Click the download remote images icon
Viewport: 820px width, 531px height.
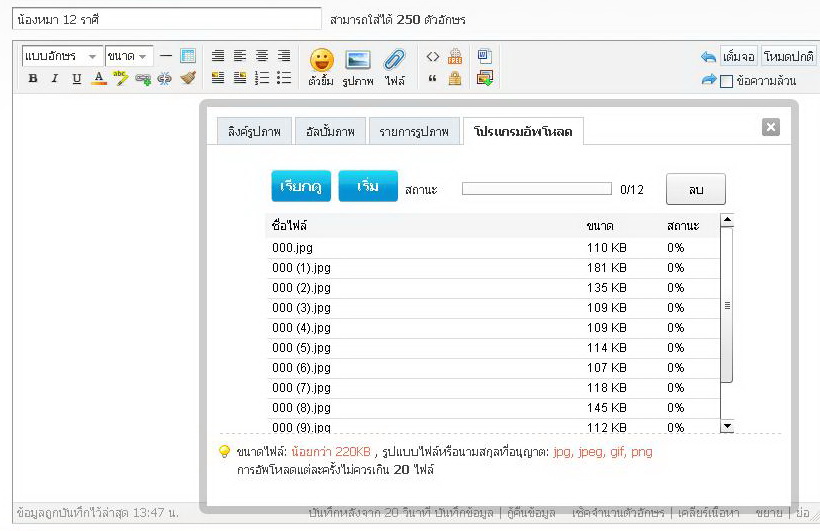pos(484,78)
